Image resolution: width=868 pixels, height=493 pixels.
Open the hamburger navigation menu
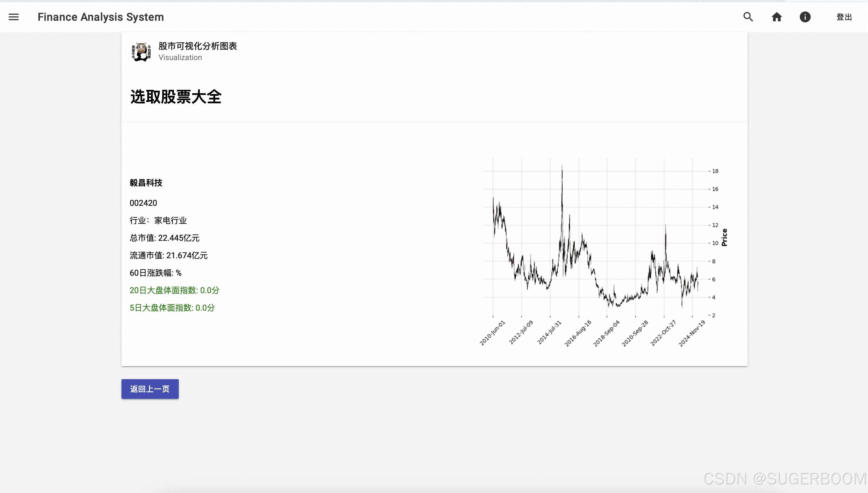pos(14,17)
